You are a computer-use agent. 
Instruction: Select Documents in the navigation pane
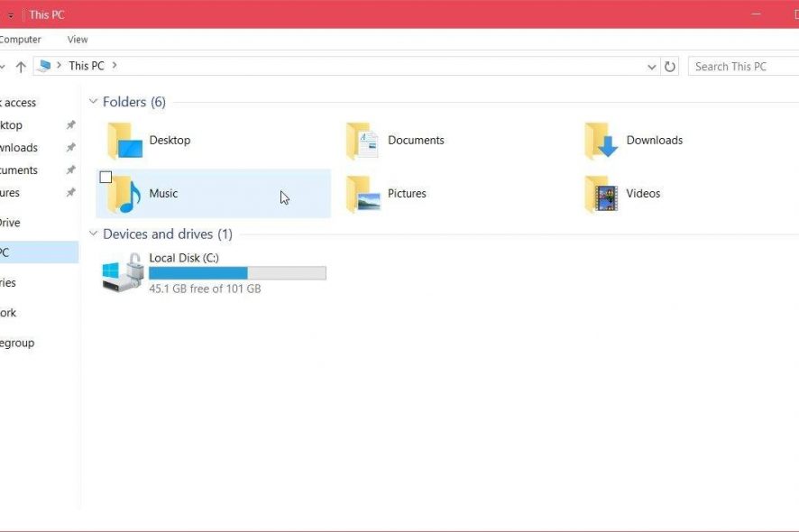[x=18, y=170]
